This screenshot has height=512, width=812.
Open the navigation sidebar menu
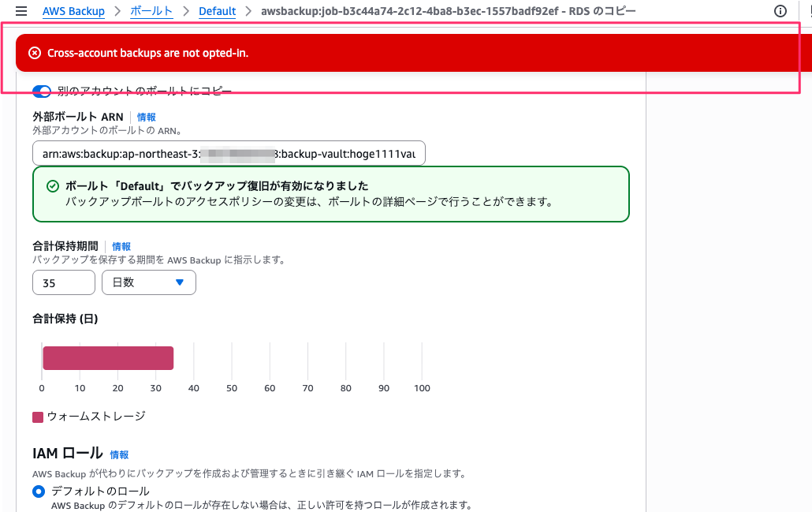click(20, 11)
